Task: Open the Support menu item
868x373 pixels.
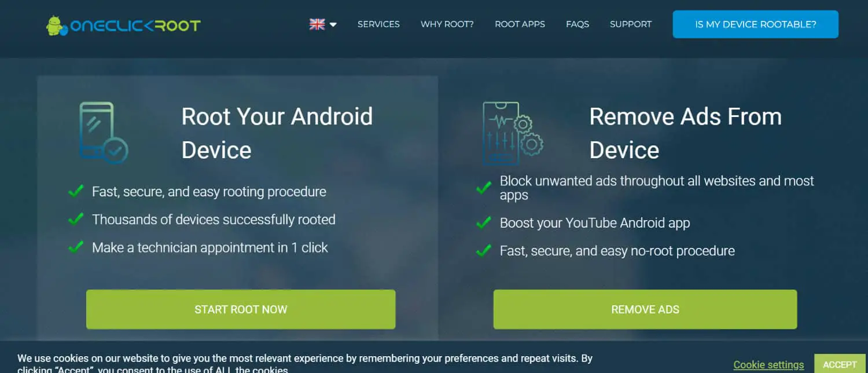Action: click(631, 24)
